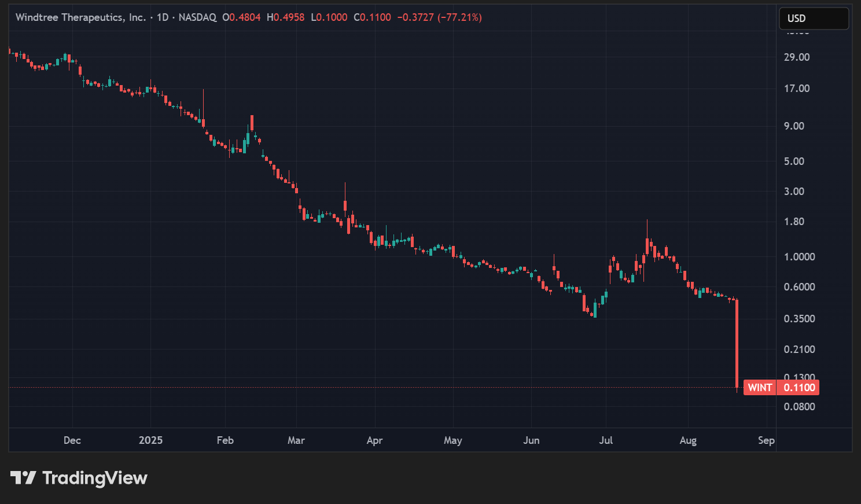Select the 2025 label on time axis
Screen dimensions: 861x504
pyautogui.click(x=150, y=440)
